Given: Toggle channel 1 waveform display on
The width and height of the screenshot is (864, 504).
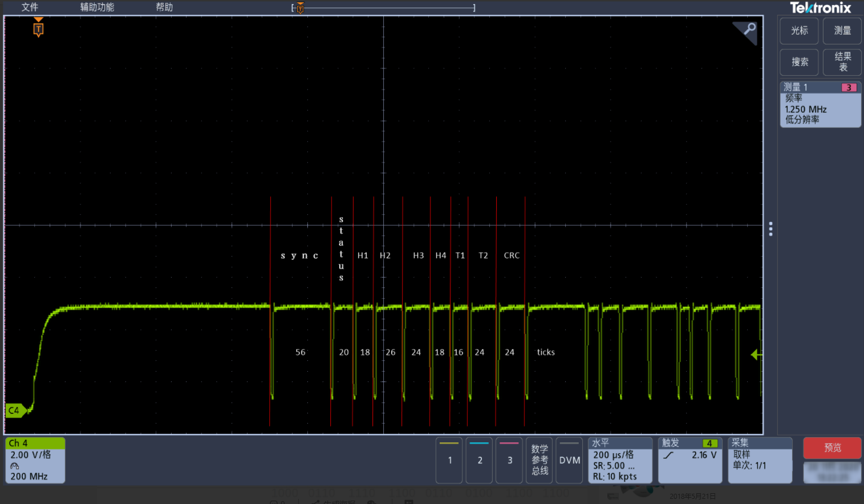Looking at the screenshot, I should pos(449,460).
